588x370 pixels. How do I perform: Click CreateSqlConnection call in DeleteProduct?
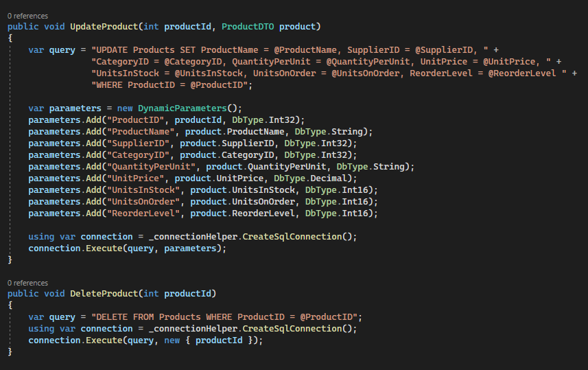click(292, 329)
